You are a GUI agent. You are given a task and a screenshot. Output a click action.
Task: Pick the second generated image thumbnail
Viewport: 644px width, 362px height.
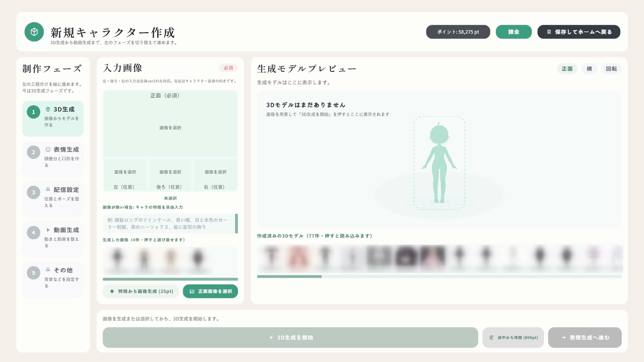(x=144, y=260)
